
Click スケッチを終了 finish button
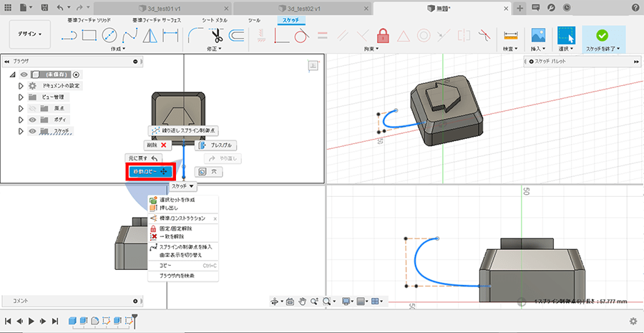coord(603,40)
